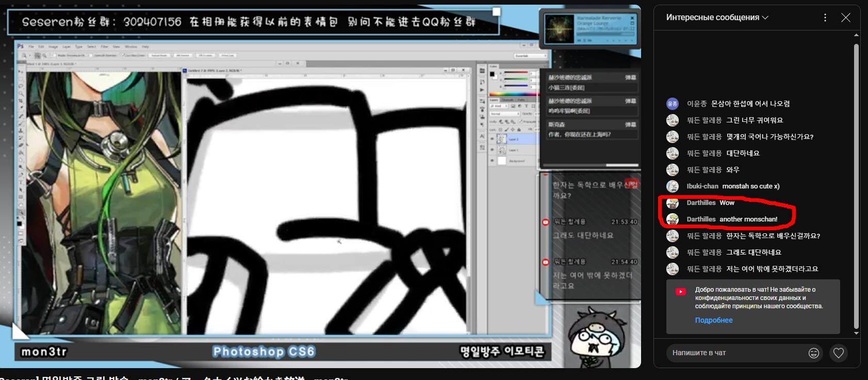868x380 pixels.
Task: Click avatar next to 그린 너무 귀여워요
Action: click(x=673, y=120)
